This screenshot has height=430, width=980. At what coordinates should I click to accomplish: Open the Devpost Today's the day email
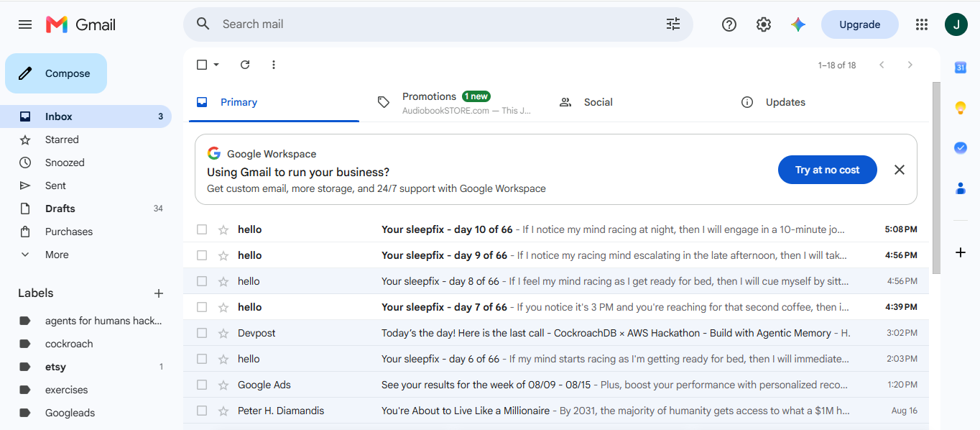(x=556, y=333)
